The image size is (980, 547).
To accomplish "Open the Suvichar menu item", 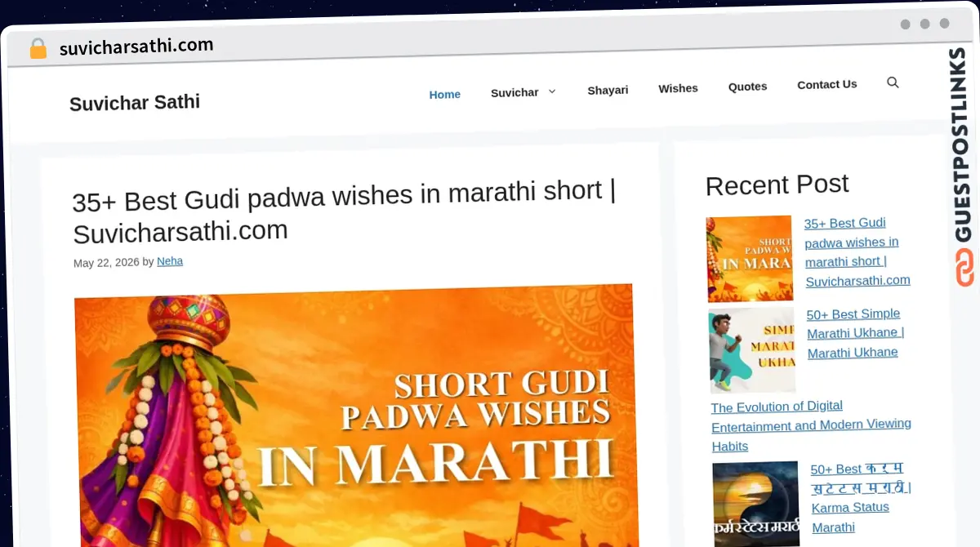I will point(514,93).
